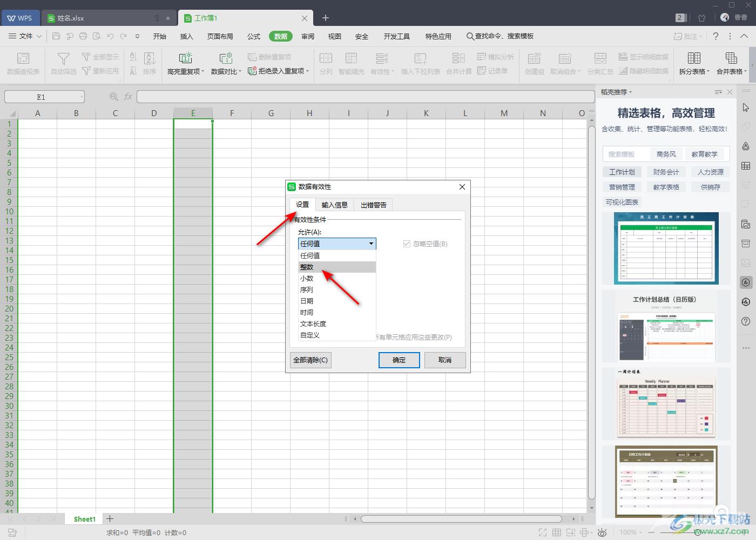Close the 稻壳推荐 side panel
The image size is (756, 540).
pyautogui.click(x=730, y=92)
